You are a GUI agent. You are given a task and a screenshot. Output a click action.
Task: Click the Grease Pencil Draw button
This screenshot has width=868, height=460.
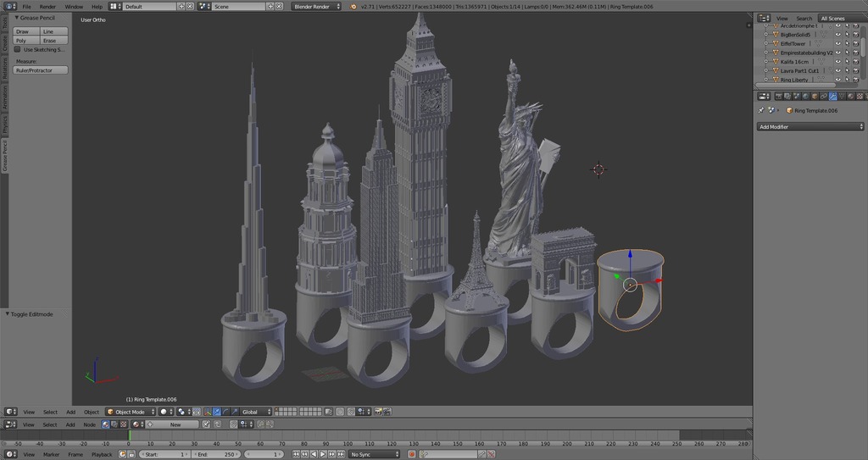coord(26,31)
